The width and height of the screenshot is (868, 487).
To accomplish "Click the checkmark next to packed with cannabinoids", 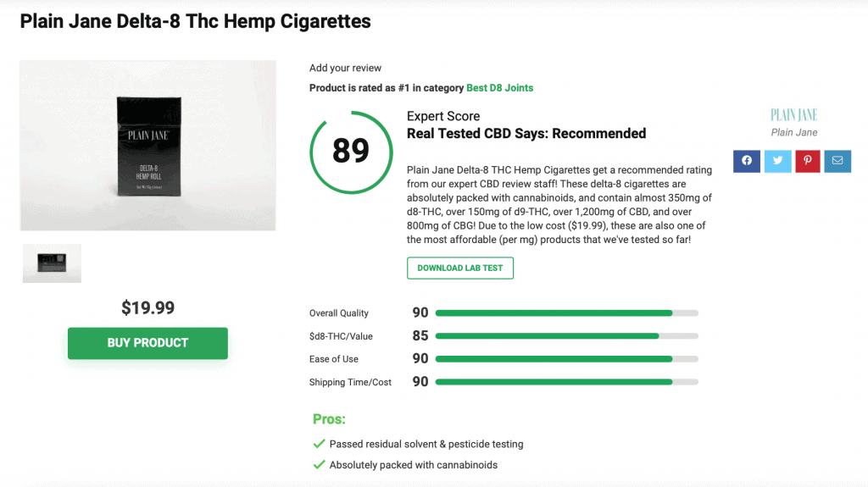I will coord(319,465).
